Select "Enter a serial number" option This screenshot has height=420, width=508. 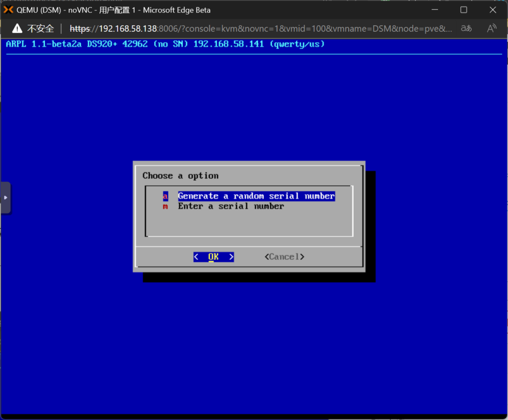pos(231,206)
